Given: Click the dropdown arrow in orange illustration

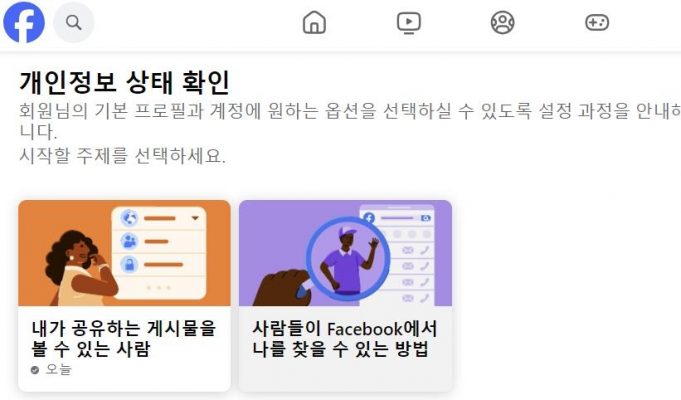Looking at the screenshot, I should click(x=195, y=218).
